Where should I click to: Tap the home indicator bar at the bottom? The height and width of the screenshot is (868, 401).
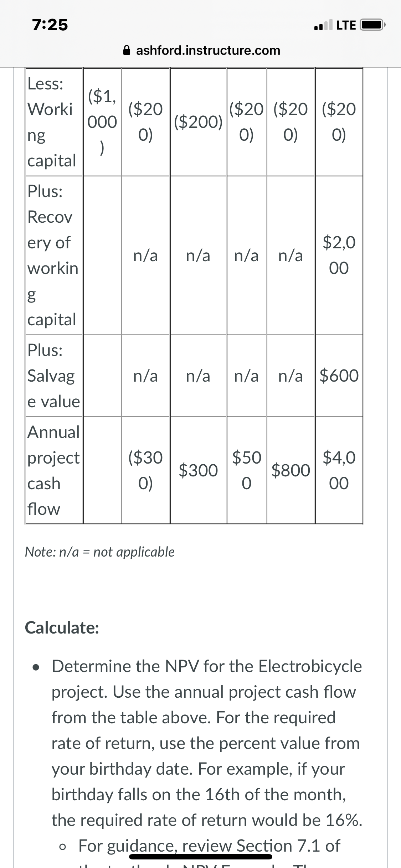click(201, 857)
